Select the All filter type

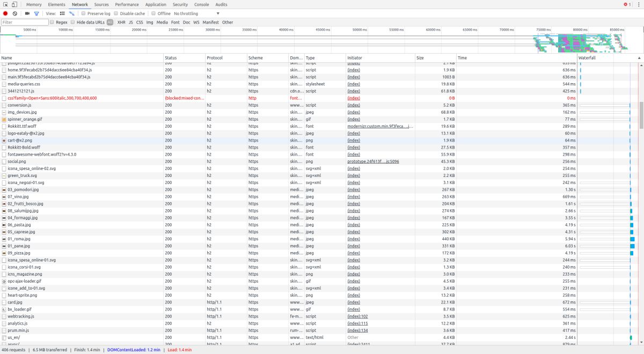(x=110, y=23)
